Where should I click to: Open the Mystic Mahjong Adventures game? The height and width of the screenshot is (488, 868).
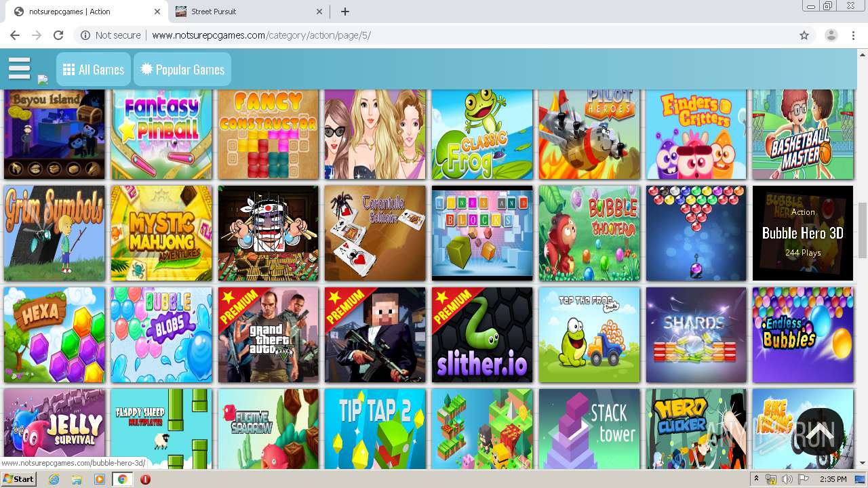pos(161,233)
